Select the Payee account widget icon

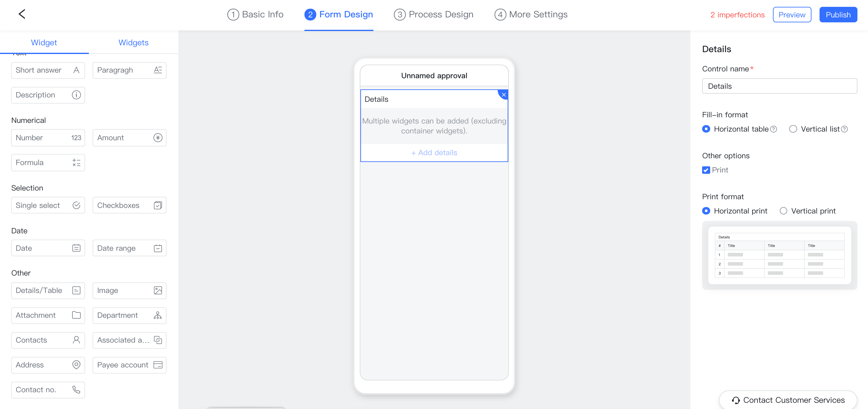[158, 365]
